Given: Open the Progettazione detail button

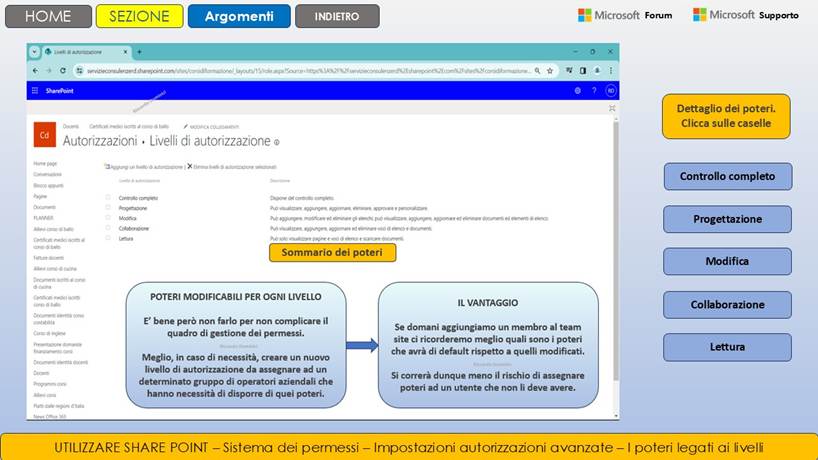Looking at the screenshot, I should (727, 219).
